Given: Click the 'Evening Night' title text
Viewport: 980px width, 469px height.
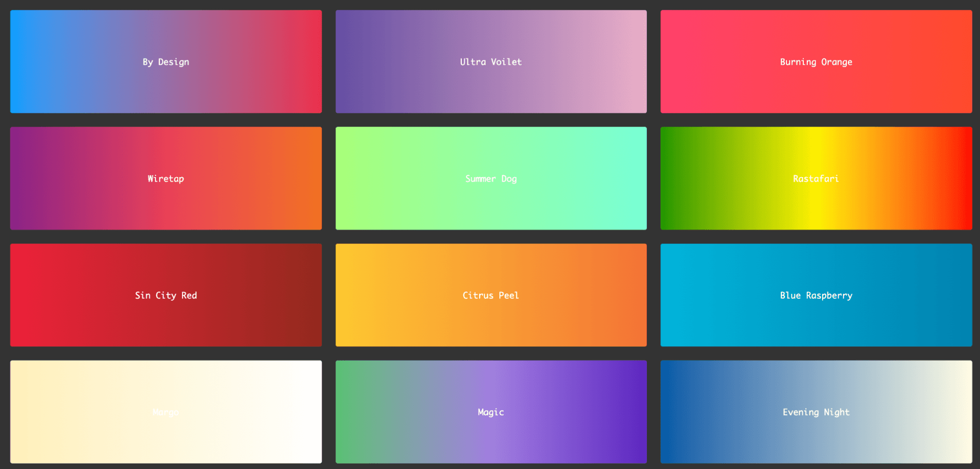Looking at the screenshot, I should click(x=816, y=412).
